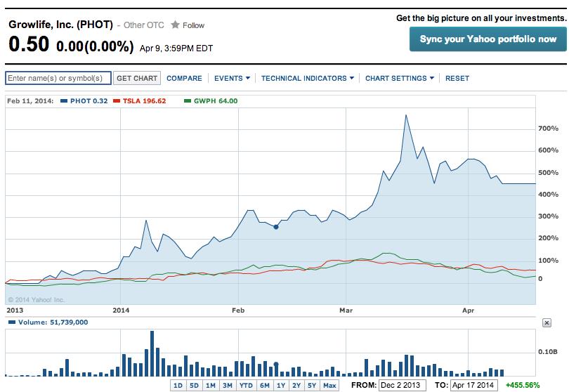The image size is (569, 392).
Task: Click the blue Volume legend marker
Action: tap(12, 322)
